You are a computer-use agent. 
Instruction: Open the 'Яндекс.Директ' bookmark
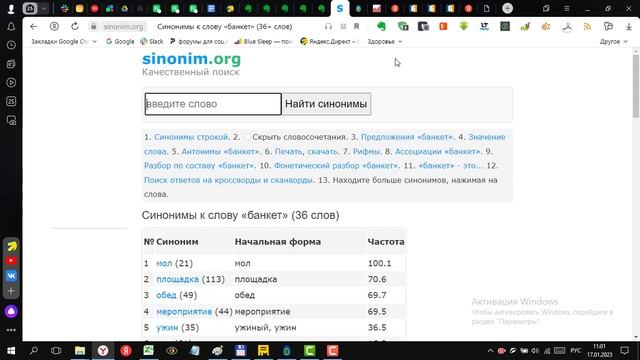coord(329,42)
